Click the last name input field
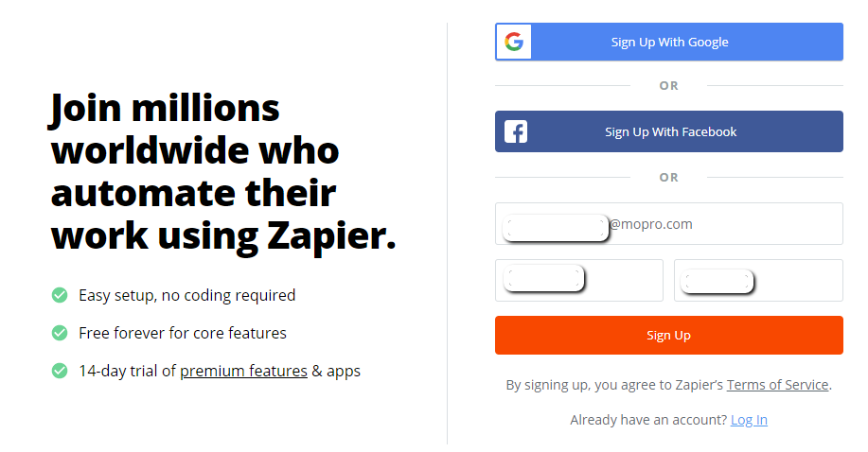The height and width of the screenshot is (452, 868). click(758, 281)
